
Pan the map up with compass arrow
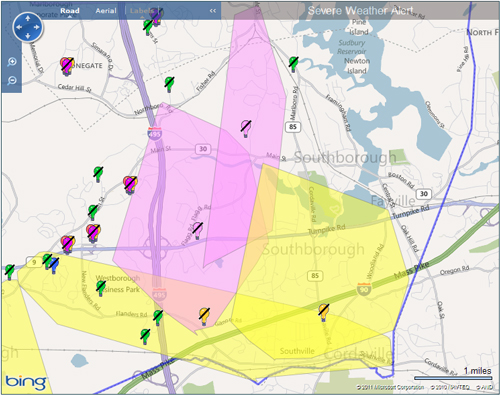[28, 19]
